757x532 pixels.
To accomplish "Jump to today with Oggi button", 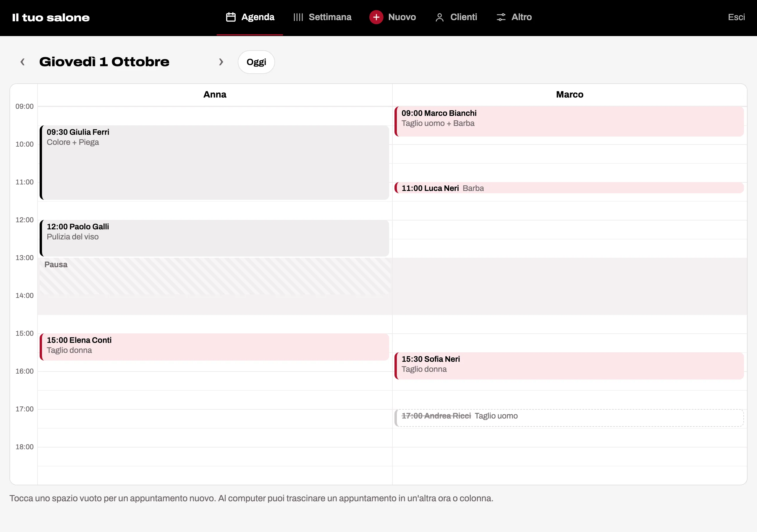I will [x=256, y=62].
